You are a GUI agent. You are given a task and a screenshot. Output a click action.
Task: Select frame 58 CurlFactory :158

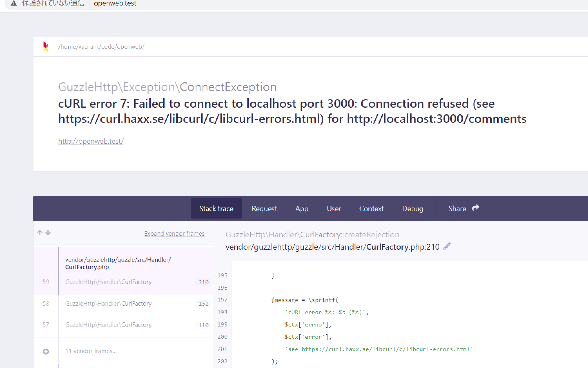tap(123, 303)
